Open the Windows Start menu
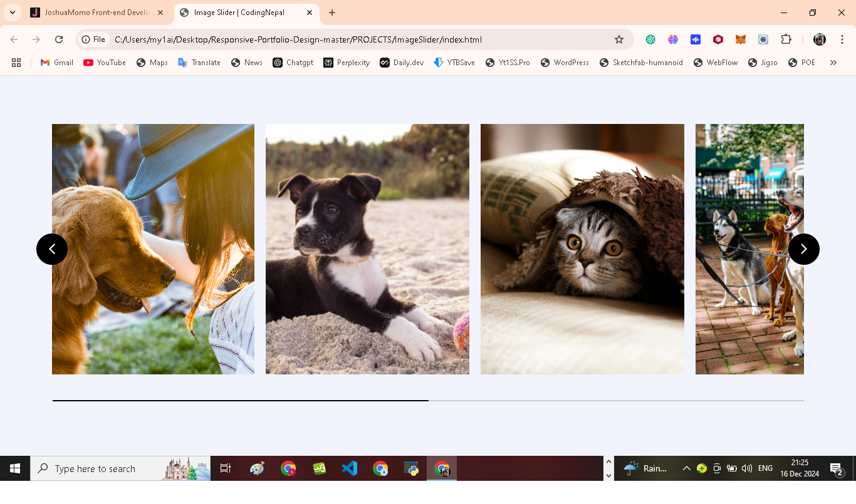Screen dimensions: 856x504 click(15, 468)
